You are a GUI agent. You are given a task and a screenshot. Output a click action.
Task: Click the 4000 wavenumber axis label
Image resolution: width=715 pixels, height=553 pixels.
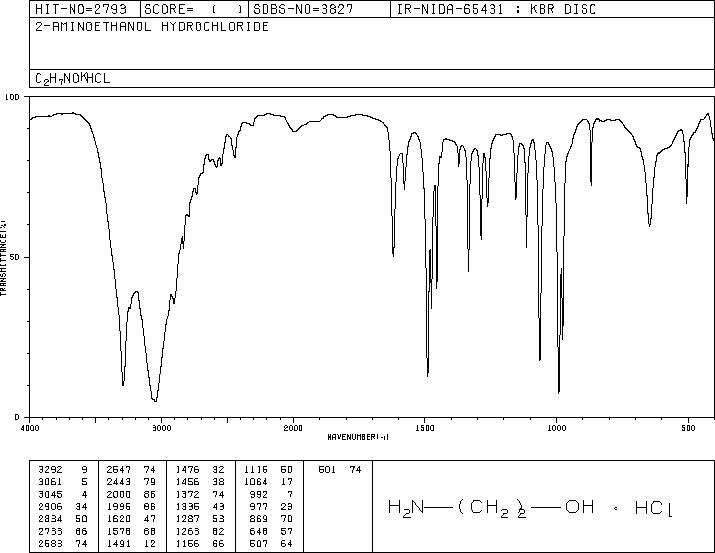click(x=30, y=428)
